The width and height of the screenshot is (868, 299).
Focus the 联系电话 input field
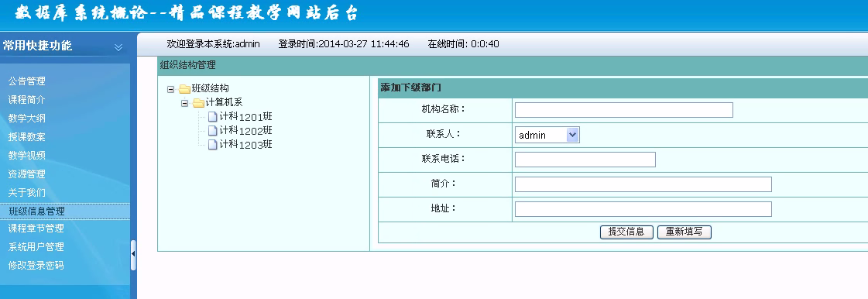pyautogui.click(x=585, y=160)
